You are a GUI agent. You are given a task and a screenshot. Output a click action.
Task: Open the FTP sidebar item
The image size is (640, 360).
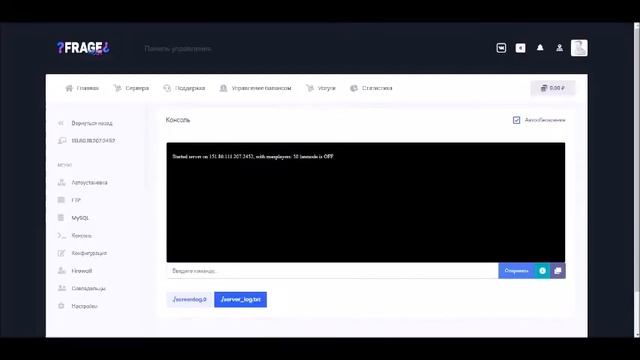pos(69,200)
